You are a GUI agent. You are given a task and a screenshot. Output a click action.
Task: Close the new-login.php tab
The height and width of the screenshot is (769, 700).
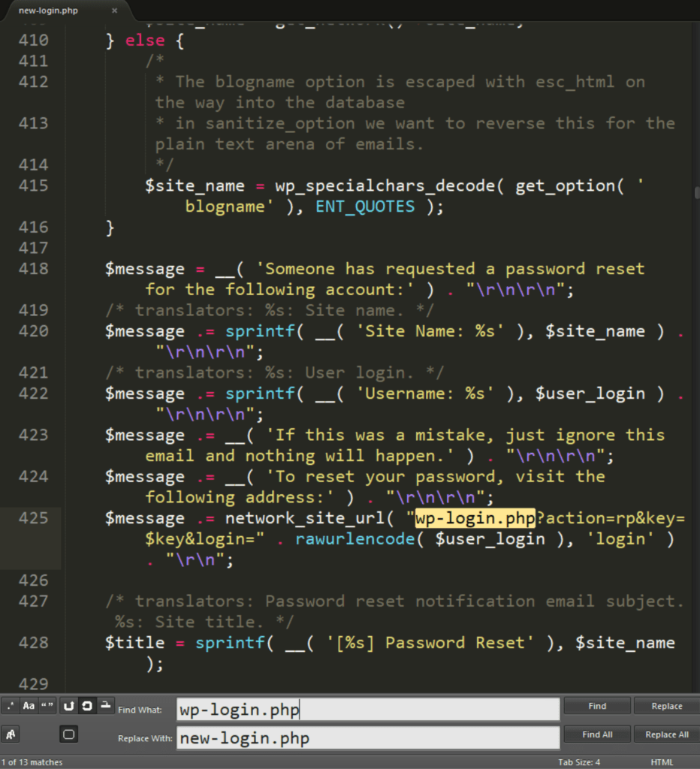114,11
